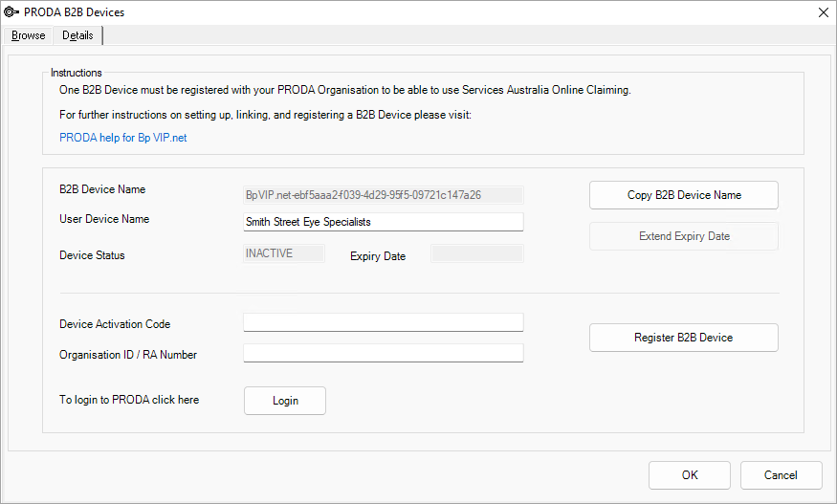Click Register B2B Device button
Screen dimensions: 837x504
click(x=684, y=338)
